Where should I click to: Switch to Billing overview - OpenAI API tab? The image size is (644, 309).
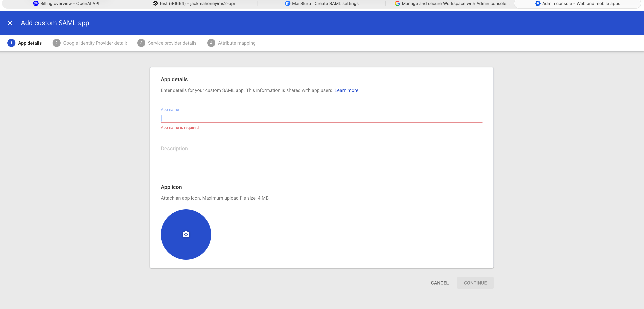tap(70, 4)
